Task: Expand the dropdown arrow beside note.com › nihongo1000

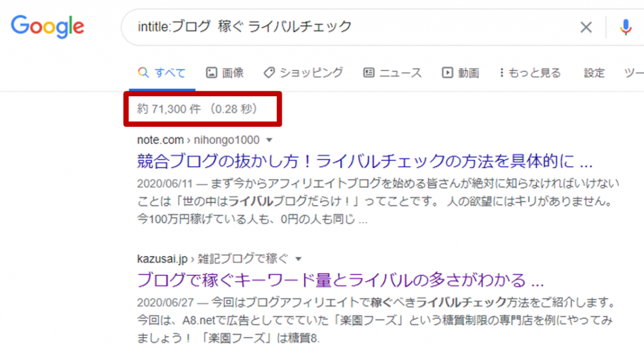Action: point(269,140)
